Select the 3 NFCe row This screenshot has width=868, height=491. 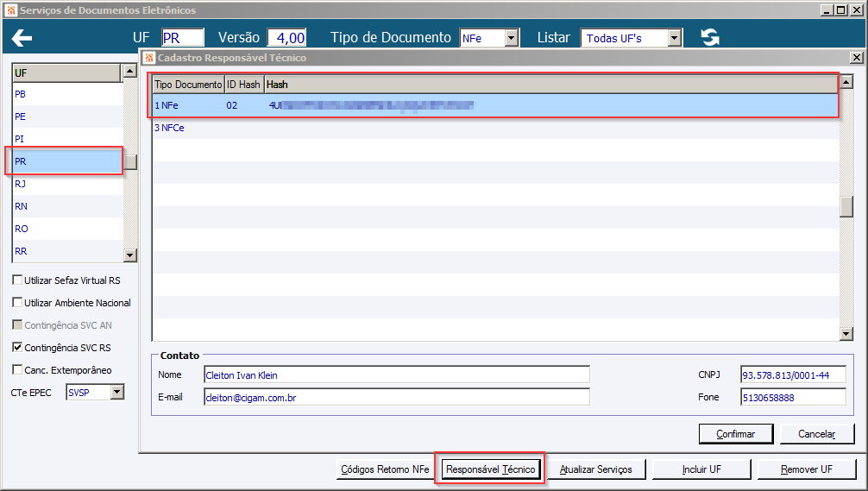tap(495, 128)
